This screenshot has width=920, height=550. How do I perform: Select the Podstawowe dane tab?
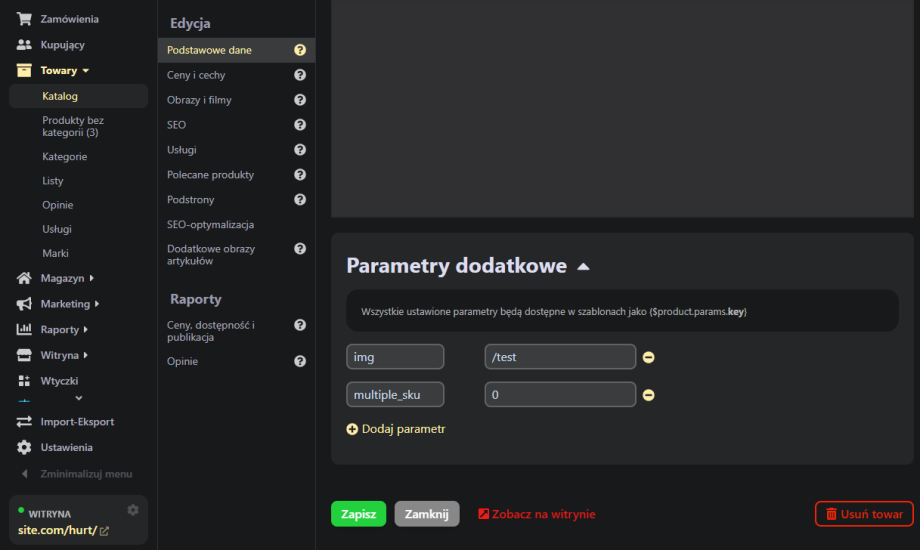coord(236,50)
